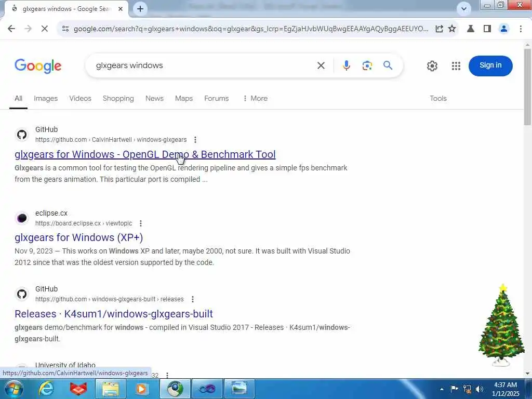Click the Share this page icon

(x=439, y=29)
